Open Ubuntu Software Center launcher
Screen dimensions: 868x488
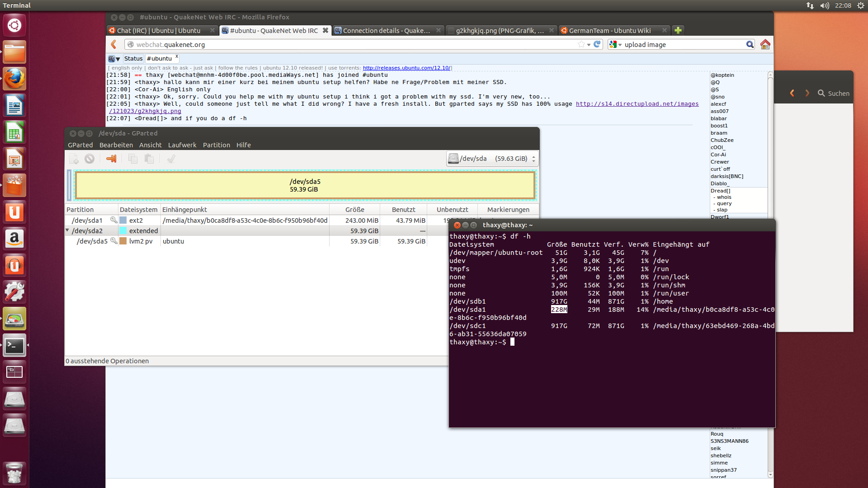click(x=14, y=185)
